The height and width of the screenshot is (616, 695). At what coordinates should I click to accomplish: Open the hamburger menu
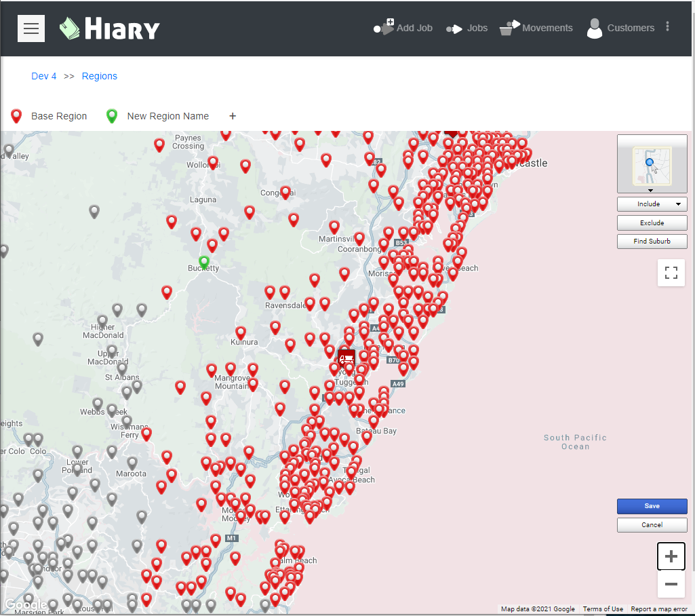click(x=31, y=28)
